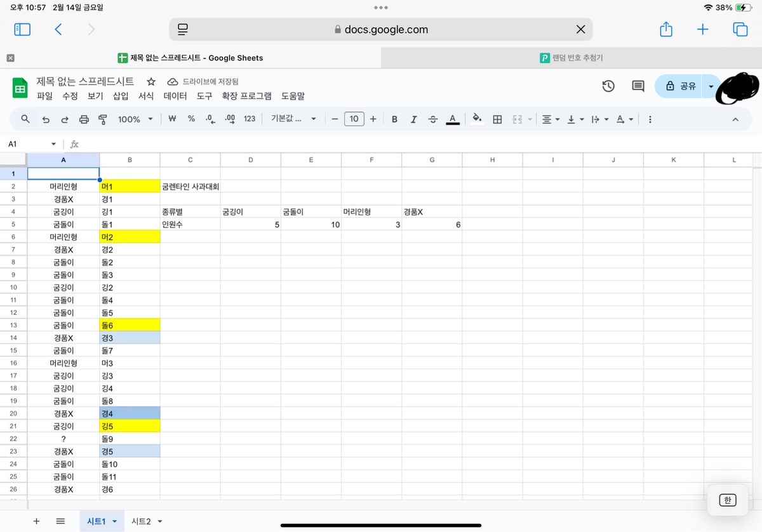Open the 기본값 font dropdown
The image size is (762, 532).
(293, 119)
